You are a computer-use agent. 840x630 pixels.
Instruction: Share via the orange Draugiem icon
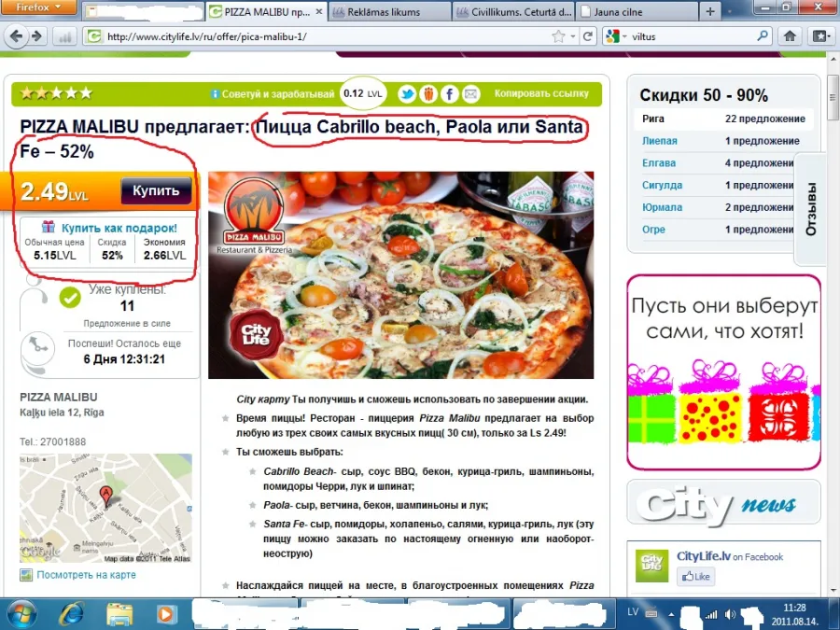click(428, 94)
